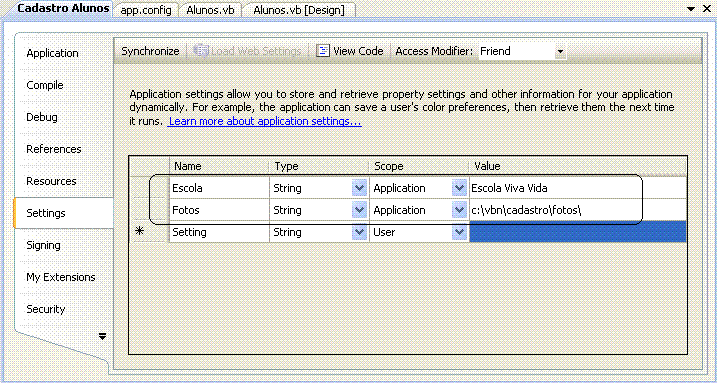Open Type dropdown for Escola row
This screenshot has width=717, height=383.
[x=359, y=188]
